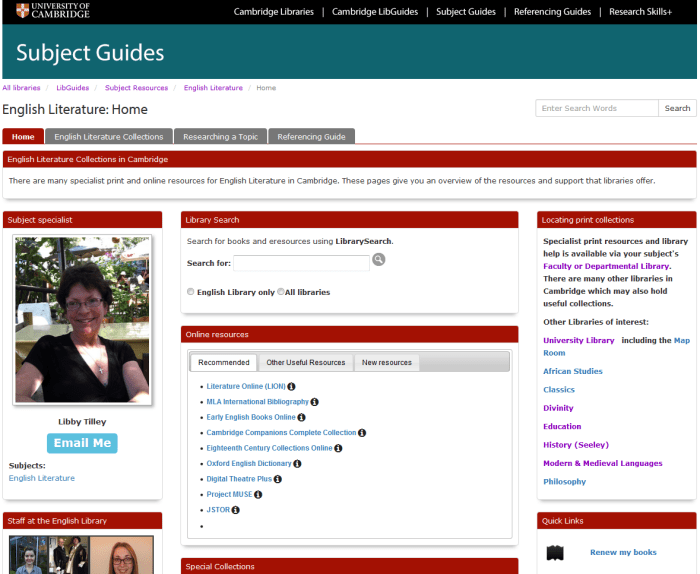Switch to English Literature Collections tab

pos(109,136)
